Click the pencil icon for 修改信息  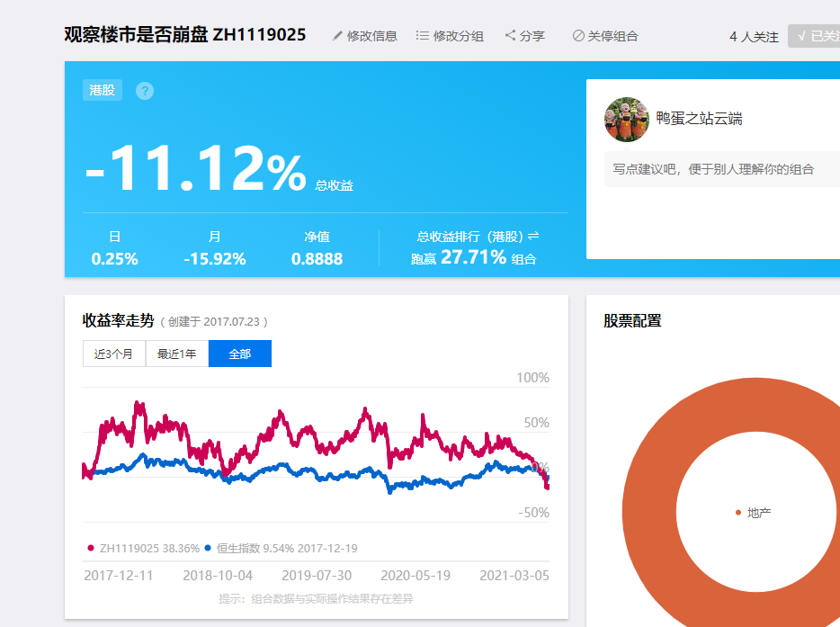pos(338,36)
